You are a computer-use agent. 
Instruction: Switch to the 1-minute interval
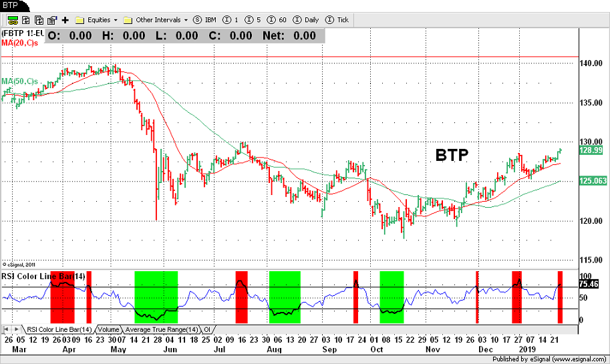tap(231, 20)
